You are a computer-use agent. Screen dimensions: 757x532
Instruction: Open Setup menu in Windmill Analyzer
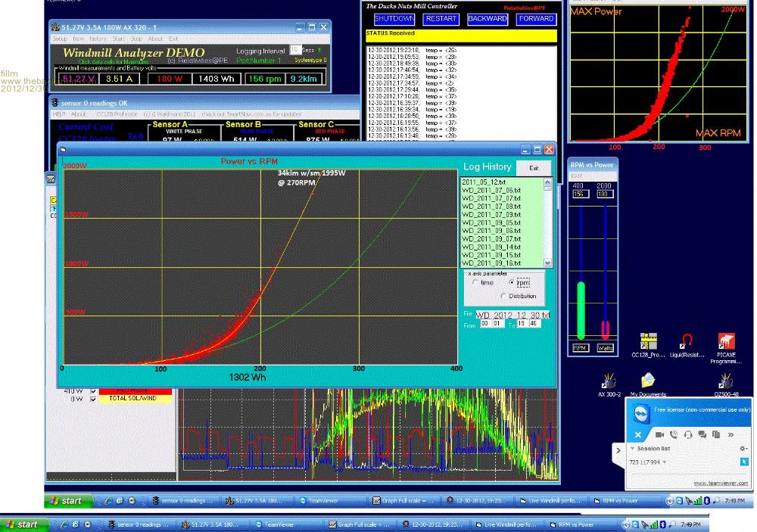pos(59,39)
